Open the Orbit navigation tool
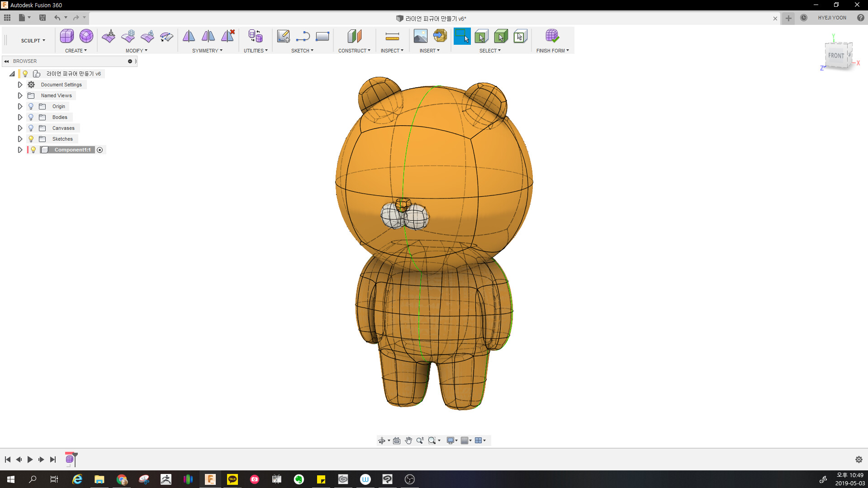The image size is (868, 488). point(382,441)
